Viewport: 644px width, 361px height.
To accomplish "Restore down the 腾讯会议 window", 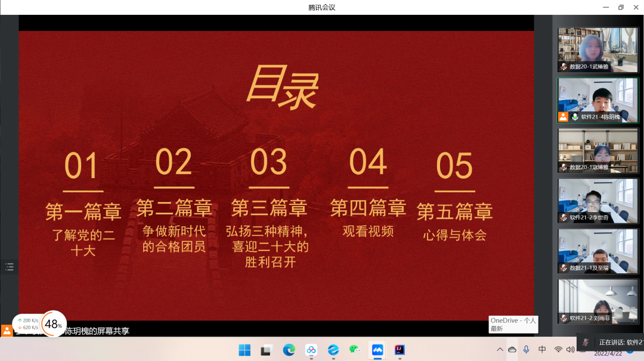I will click(x=620, y=7).
